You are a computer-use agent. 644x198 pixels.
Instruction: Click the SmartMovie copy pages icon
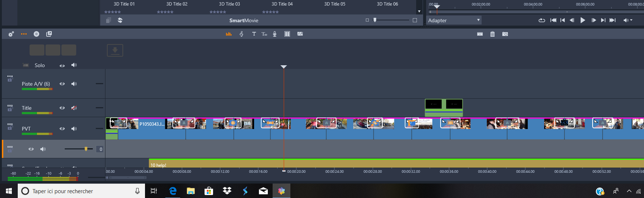(108, 20)
